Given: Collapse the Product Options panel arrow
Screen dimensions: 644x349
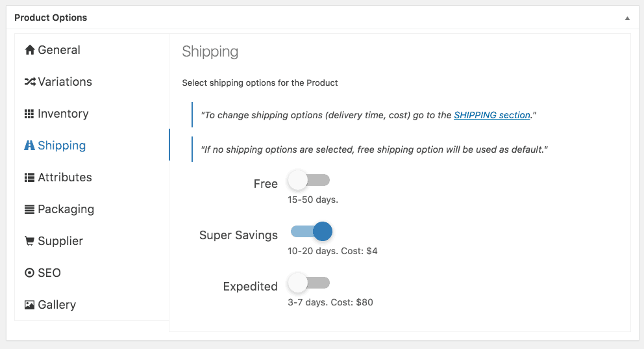Looking at the screenshot, I should pyautogui.click(x=627, y=18).
